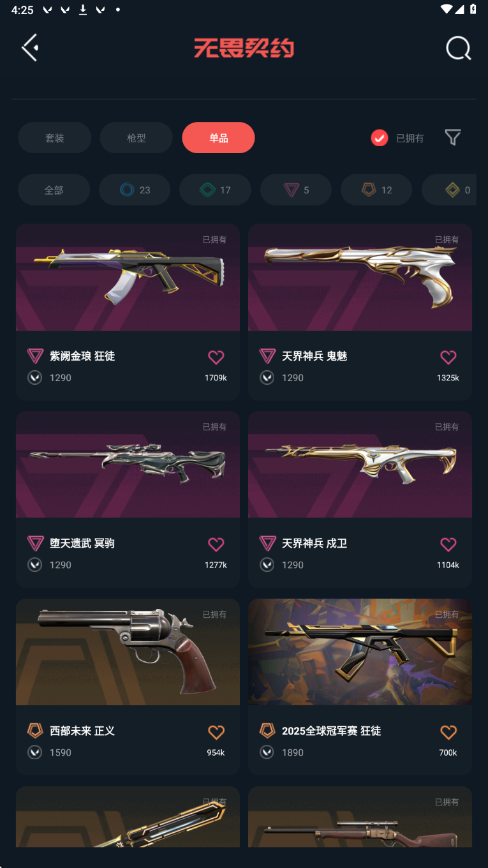This screenshot has height=868, width=488.
Task: Open the 堕天遗武 冥驹 sniper thumbnail
Action: tap(128, 464)
